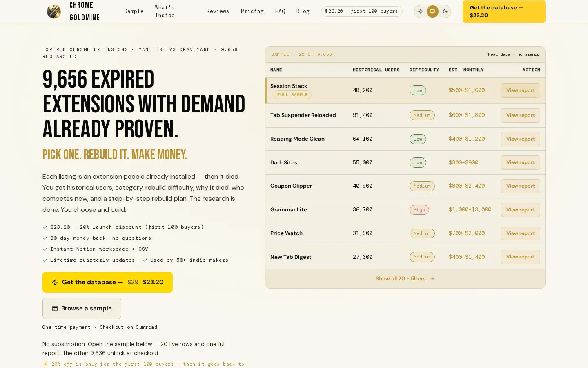View report for Price Watch
Viewport: 588px width, 368px height.
pos(520,233)
